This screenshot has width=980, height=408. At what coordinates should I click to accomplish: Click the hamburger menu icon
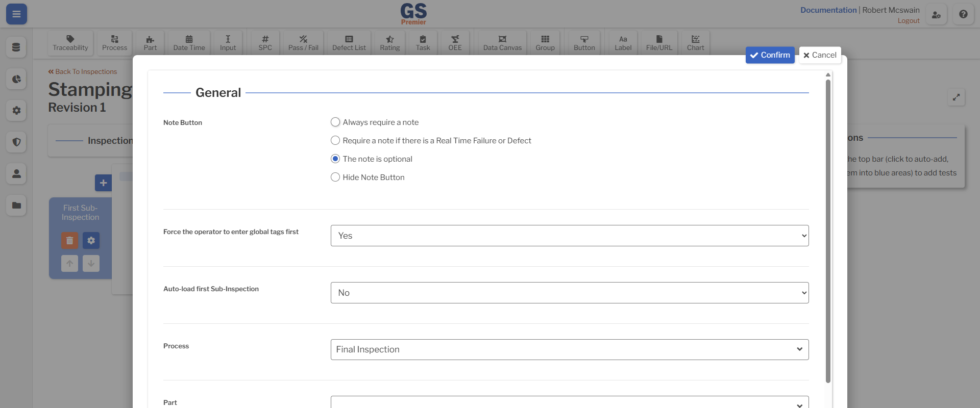click(x=16, y=14)
